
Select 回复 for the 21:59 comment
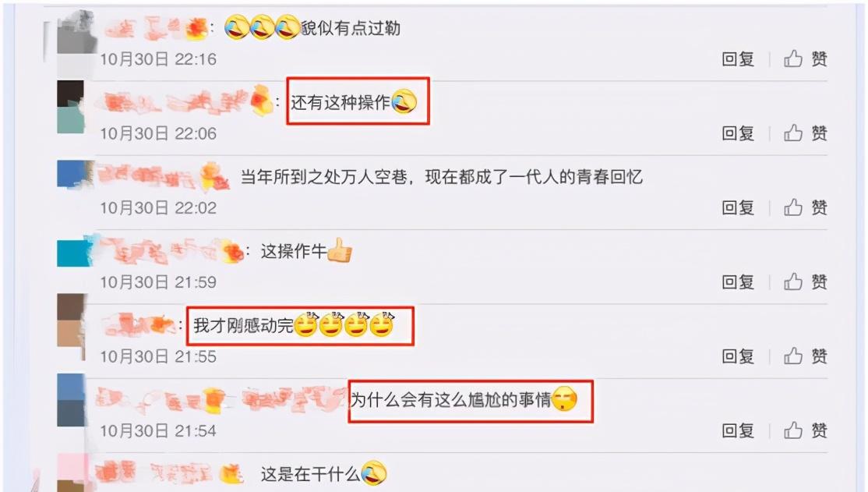pos(738,282)
